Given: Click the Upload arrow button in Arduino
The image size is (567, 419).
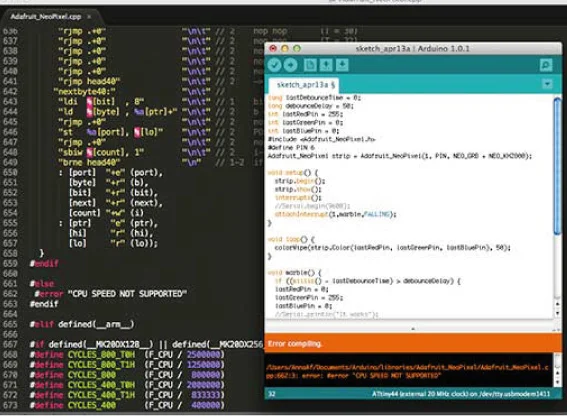Looking at the screenshot, I should [290, 65].
